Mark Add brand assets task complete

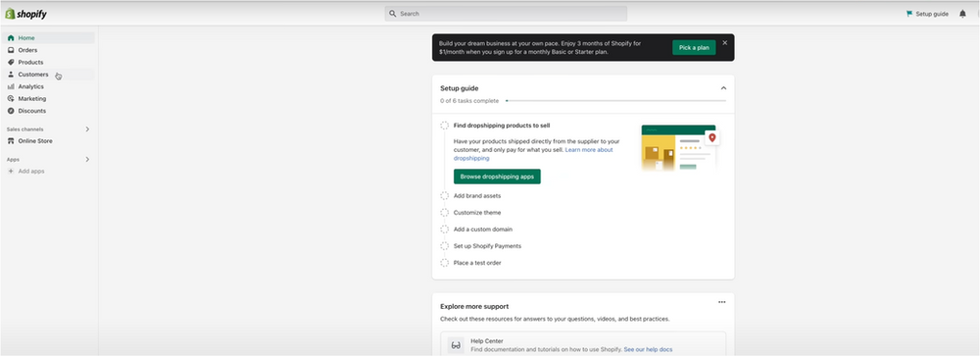point(444,196)
